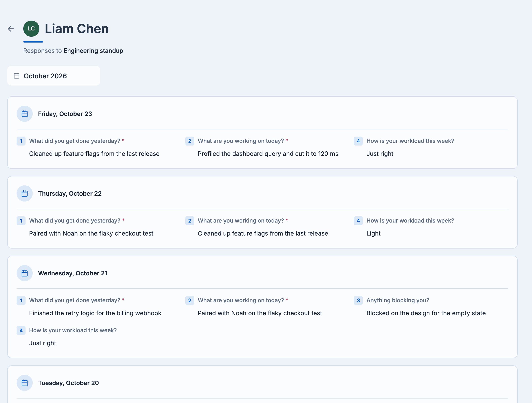Click Friday's answer 'Cleaned up feature flags from the last release'
The image size is (532, 403).
tap(94, 154)
